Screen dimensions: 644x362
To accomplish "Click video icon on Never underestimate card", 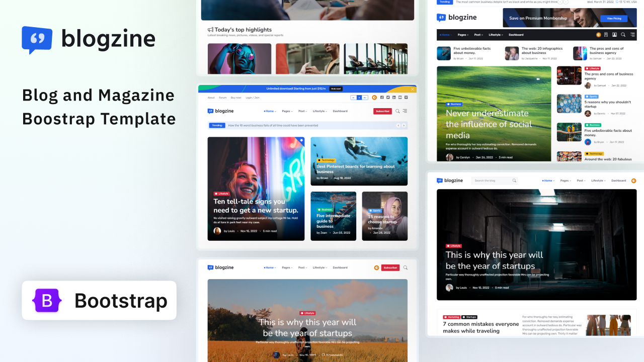I will click(538, 79).
